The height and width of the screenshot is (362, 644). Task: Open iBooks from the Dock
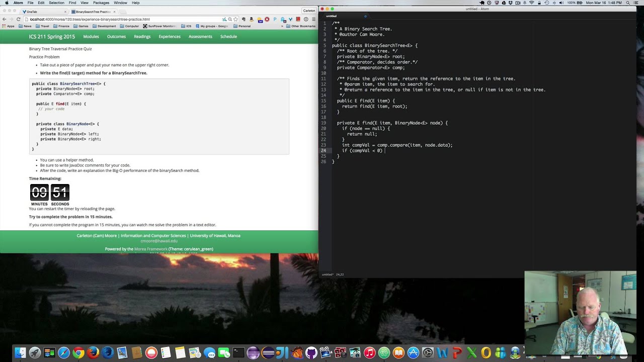[x=398, y=353]
